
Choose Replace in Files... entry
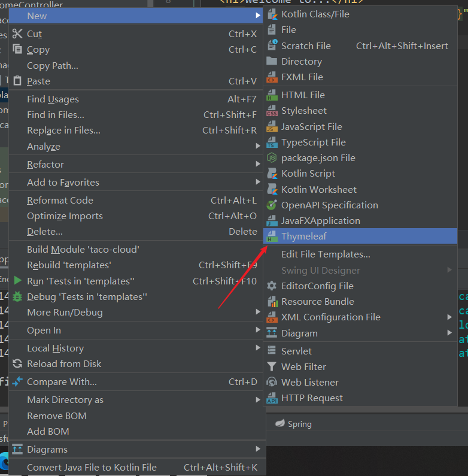tap(136, 131)
